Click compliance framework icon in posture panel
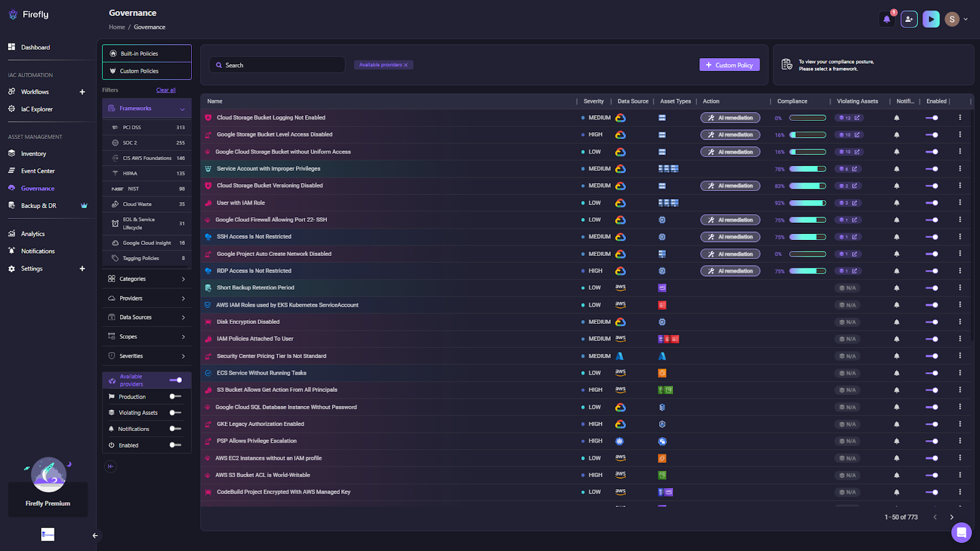Image resolution: width=980 pixels, height=551 pixels. click(787, 64)
